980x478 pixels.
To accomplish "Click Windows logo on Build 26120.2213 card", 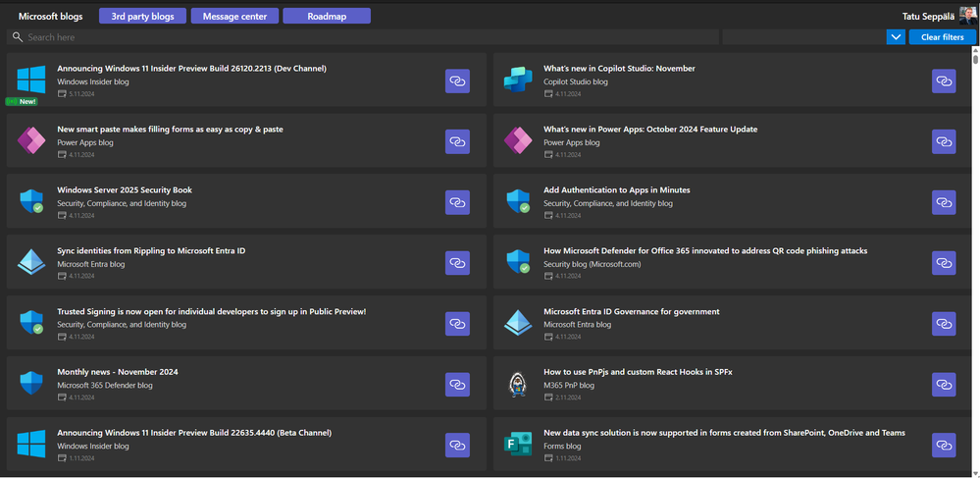I will coord(31,80).
